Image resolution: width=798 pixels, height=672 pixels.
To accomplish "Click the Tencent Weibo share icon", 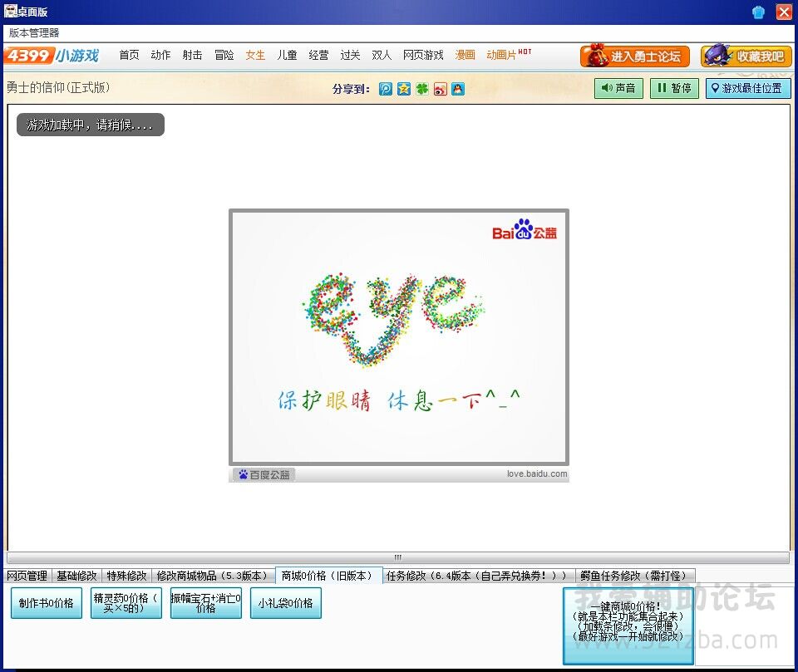I will [x=386, y=89].
